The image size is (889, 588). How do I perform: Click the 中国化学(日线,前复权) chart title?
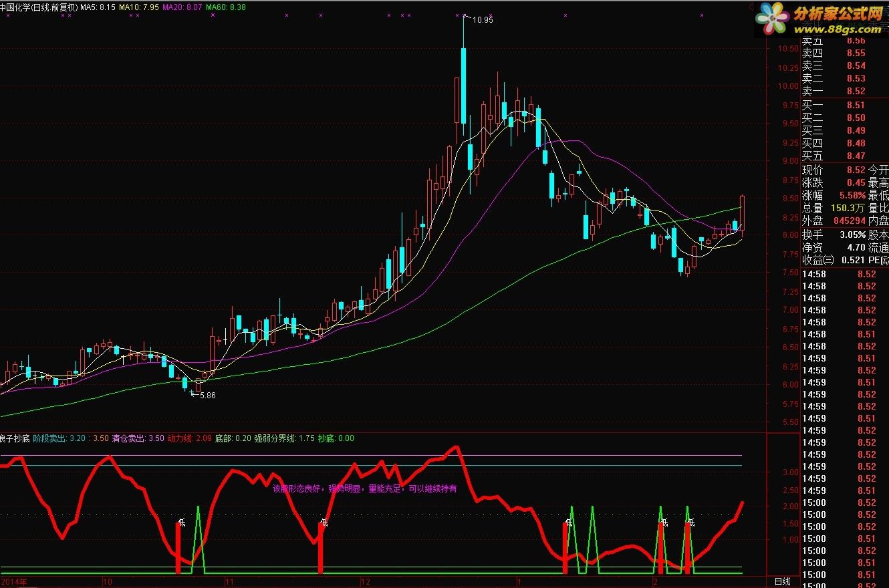coord(39,7)
